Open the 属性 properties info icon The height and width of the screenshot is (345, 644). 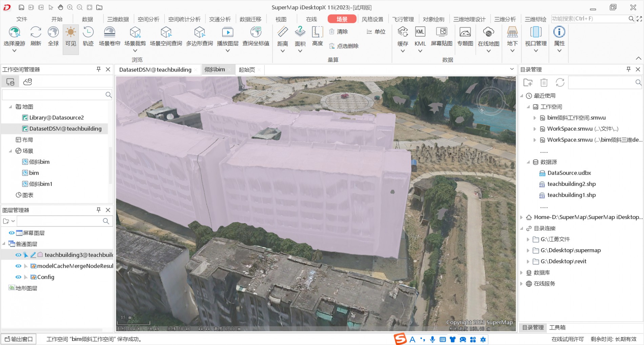(559, 32)
